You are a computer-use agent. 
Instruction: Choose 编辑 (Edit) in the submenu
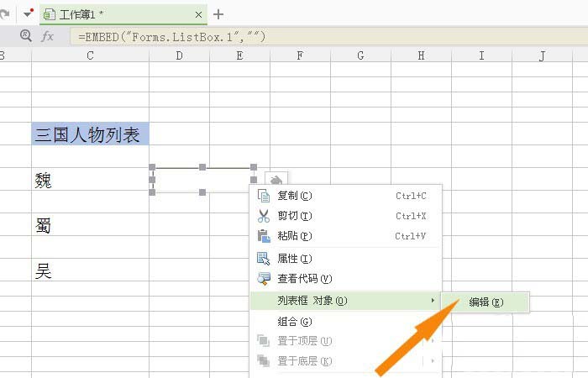click(x=486, y=302)
